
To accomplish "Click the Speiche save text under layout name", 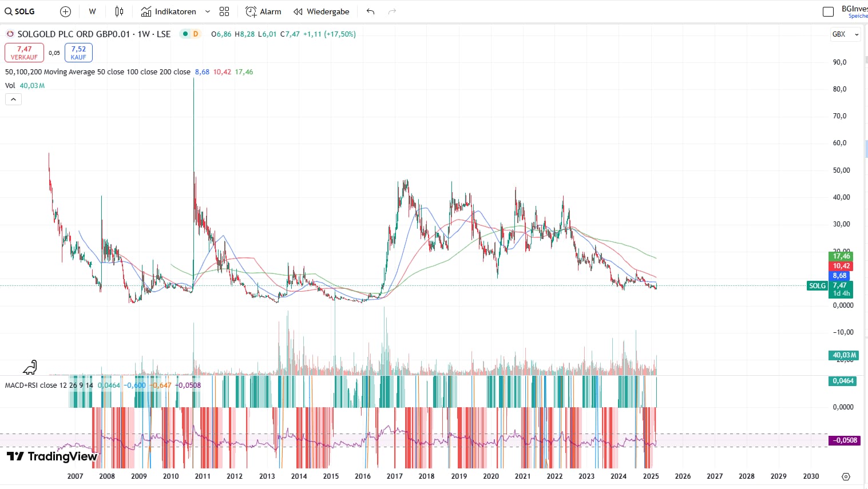I will click(x=858, y=16).
